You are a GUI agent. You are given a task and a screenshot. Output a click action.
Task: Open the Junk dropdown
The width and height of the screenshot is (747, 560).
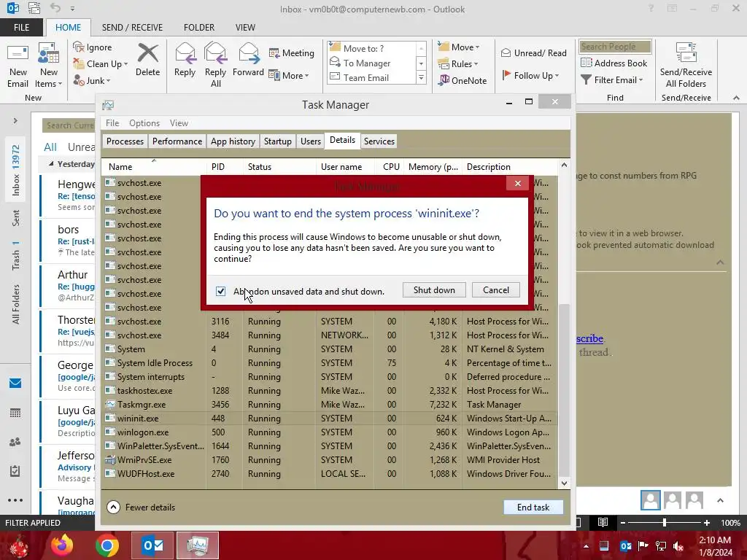92,80
